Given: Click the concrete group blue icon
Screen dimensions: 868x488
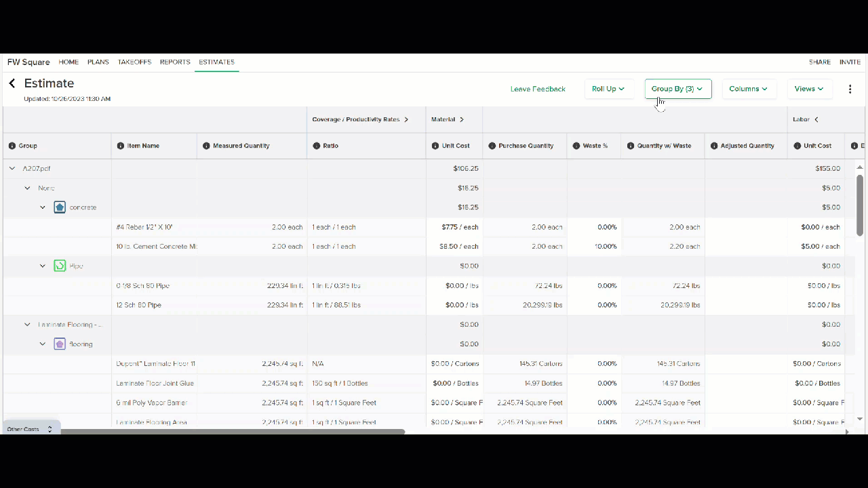Looking at the screenshot, I should point(60,207).
